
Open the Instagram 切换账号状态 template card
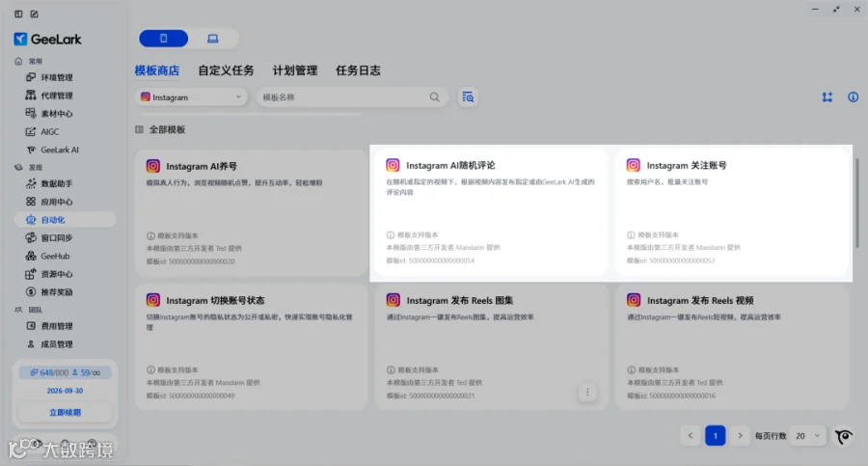point(251,347)
